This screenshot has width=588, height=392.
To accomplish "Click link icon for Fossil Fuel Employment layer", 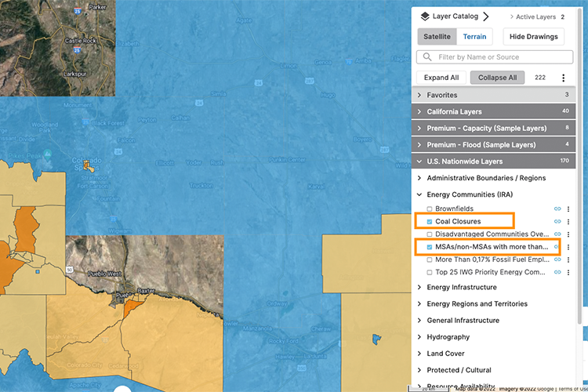I will pos(557,260).
